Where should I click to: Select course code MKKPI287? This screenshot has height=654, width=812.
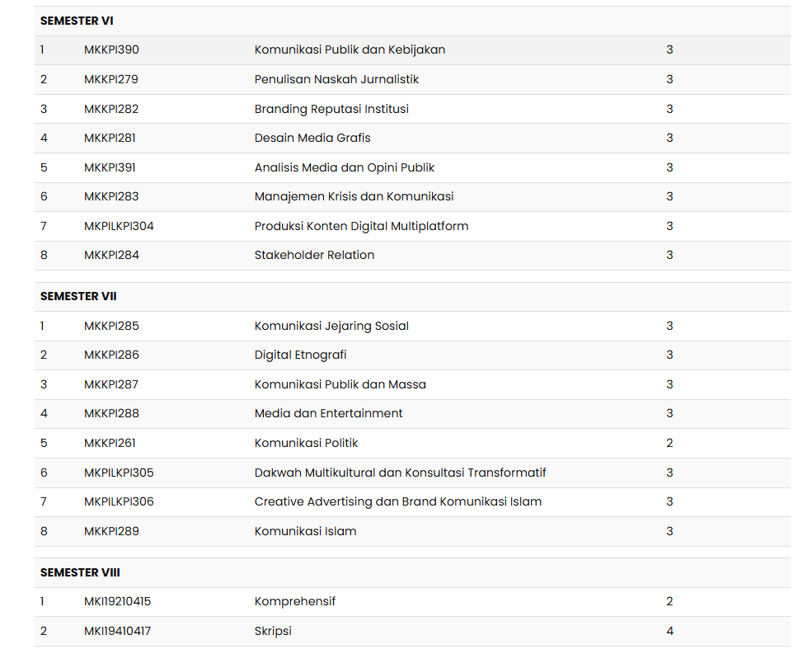[111, 384]
